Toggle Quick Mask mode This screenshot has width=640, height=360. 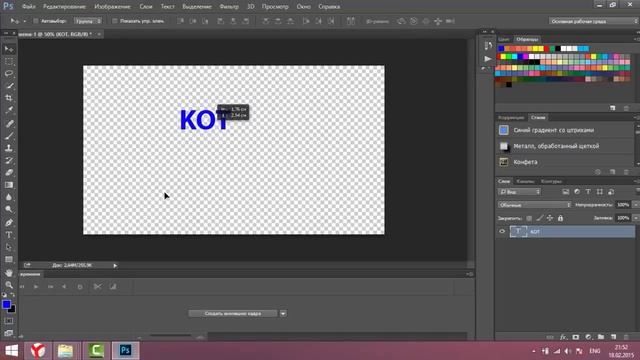tap(9, 321)
